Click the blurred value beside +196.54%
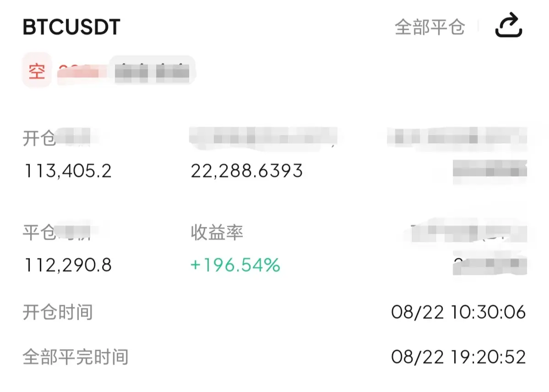 pos(490,265)
